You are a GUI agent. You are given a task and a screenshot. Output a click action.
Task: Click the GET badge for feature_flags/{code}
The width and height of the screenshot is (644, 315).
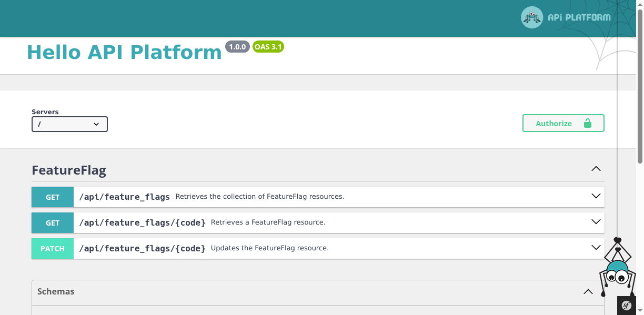point(53,223)
